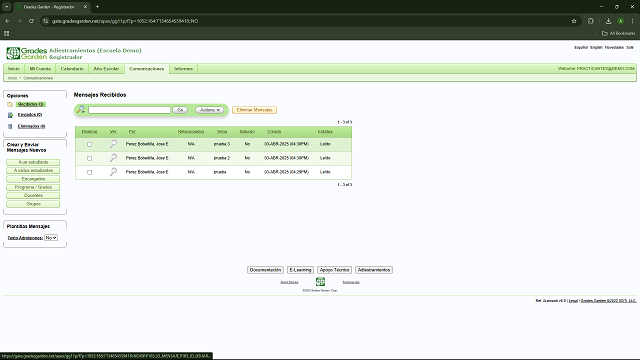Sort messages by the Tema column
The image size is (640, 360).
tap(222, 131)
